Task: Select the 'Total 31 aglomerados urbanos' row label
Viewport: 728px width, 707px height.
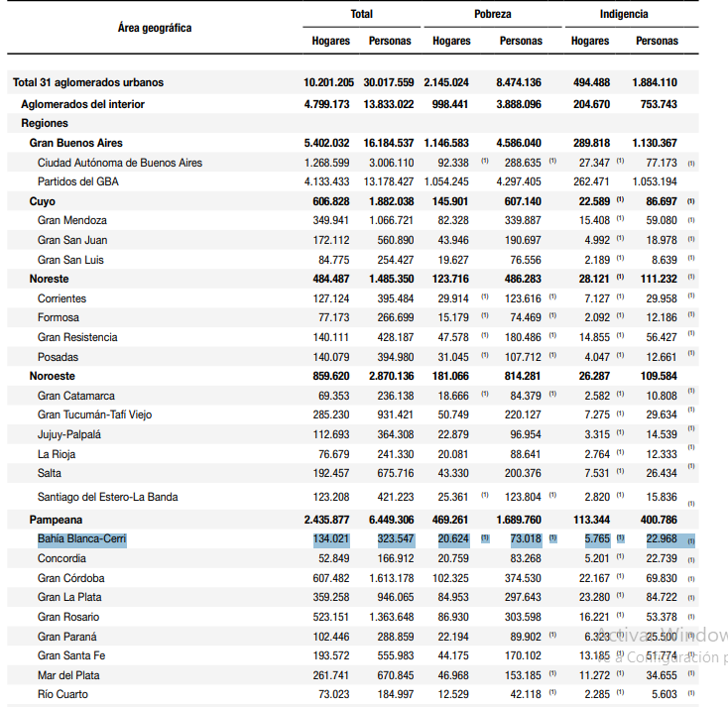Action: click(88, 82)
